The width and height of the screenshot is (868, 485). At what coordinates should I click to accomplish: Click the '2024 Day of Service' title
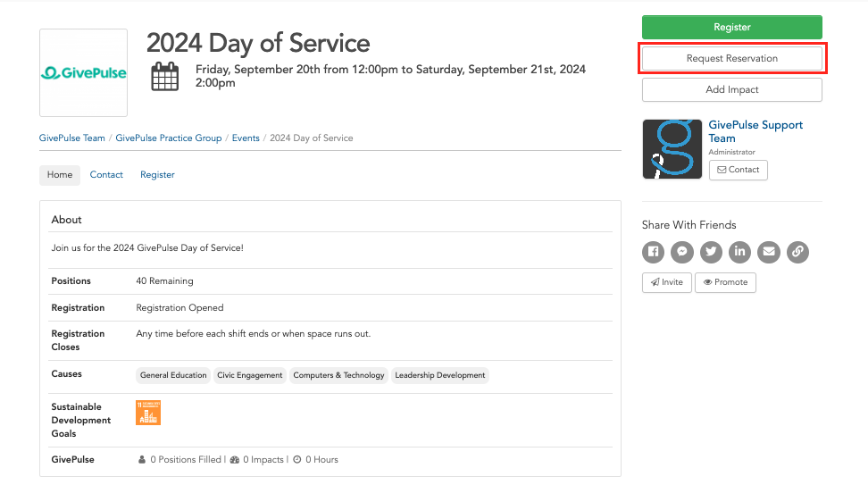click(258, 43)
